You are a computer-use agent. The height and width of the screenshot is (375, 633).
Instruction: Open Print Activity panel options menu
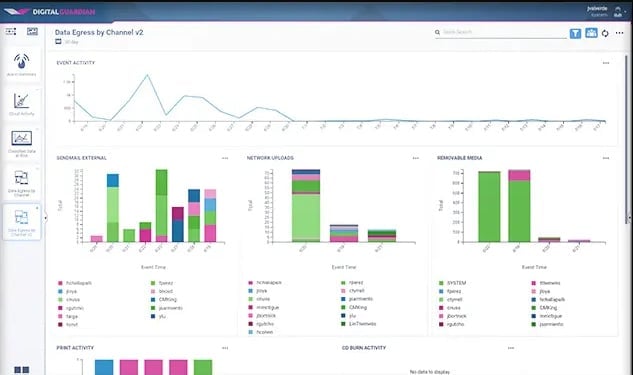click(225, 348)
